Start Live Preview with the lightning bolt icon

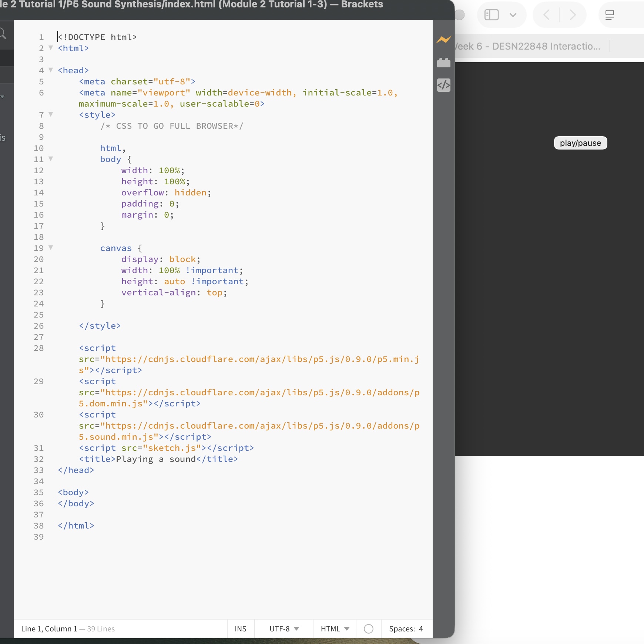[443, 40]
